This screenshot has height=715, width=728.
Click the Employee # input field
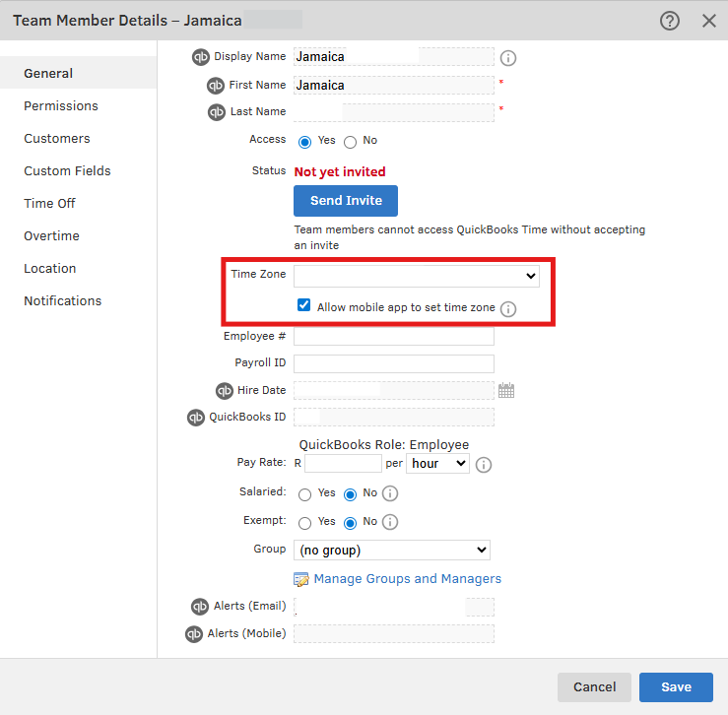click(x=394, y=337)
